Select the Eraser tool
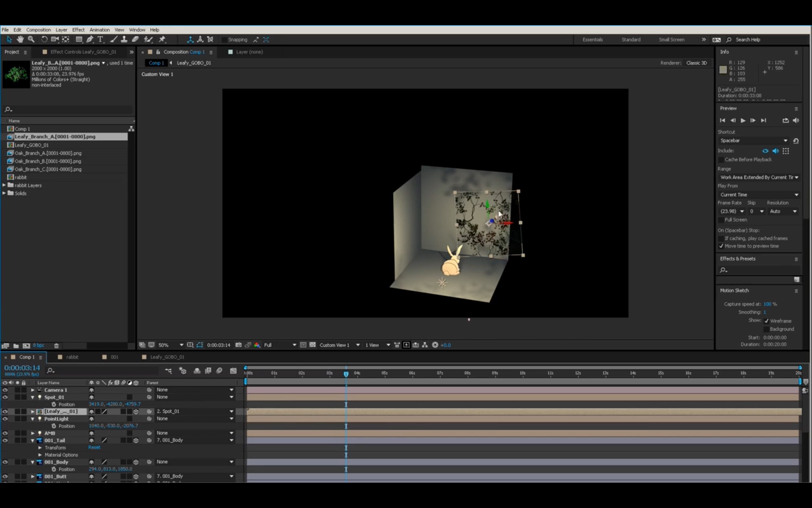Viewport: 812px width, 508px height. tap(135, 39)
